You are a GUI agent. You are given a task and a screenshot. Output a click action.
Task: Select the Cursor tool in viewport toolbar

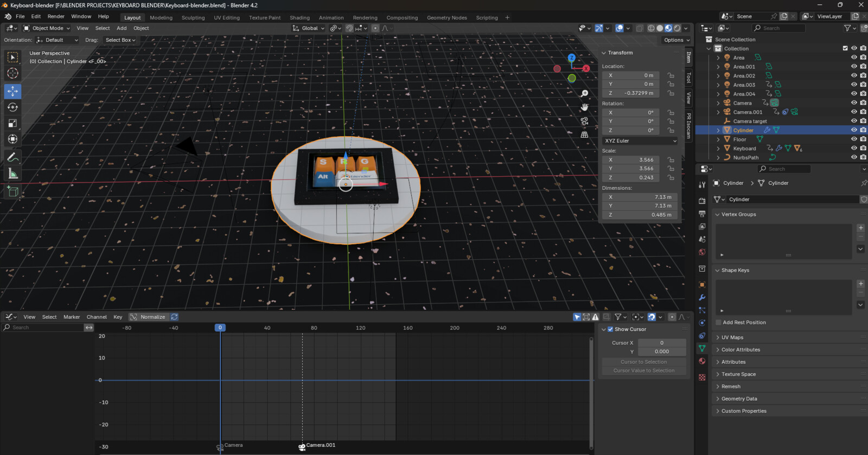coord(12,73)
